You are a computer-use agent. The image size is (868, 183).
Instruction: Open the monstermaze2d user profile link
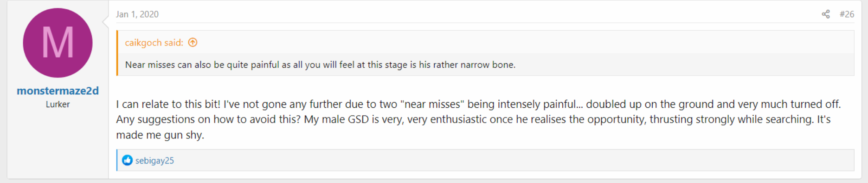(x=58, y=91)
